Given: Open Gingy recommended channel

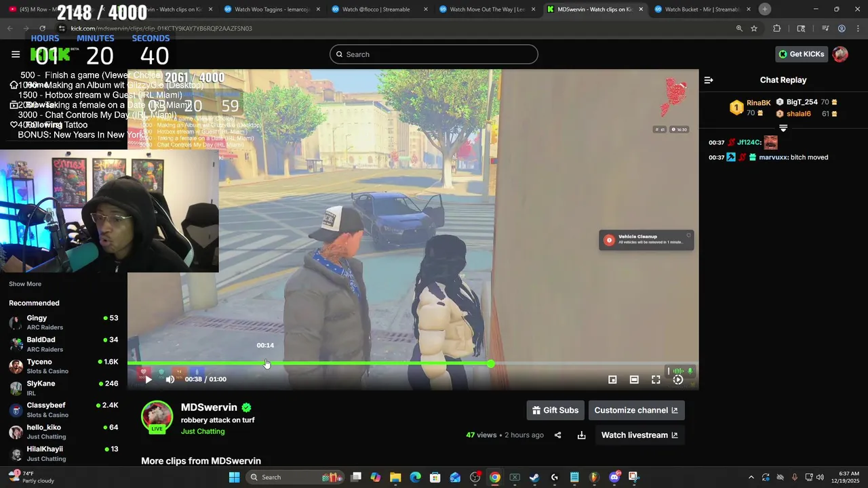Looking at the screenshot, I should coord(64,323).
